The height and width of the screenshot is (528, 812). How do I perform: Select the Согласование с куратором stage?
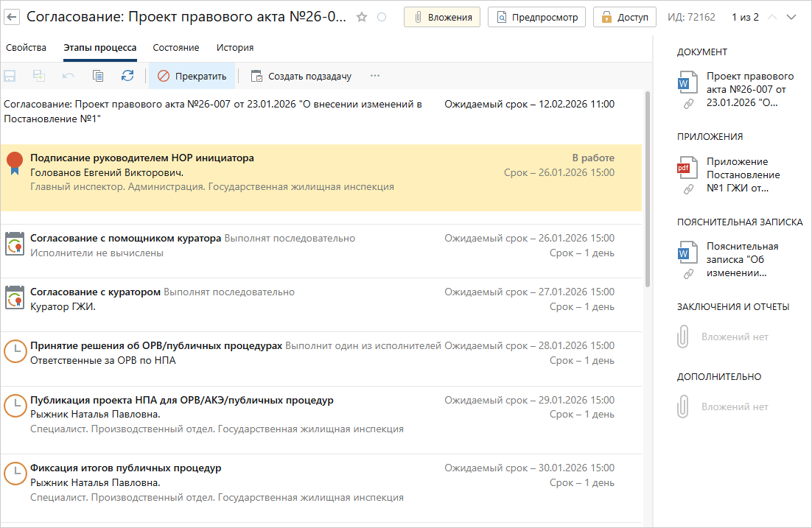tap(95, 292)
